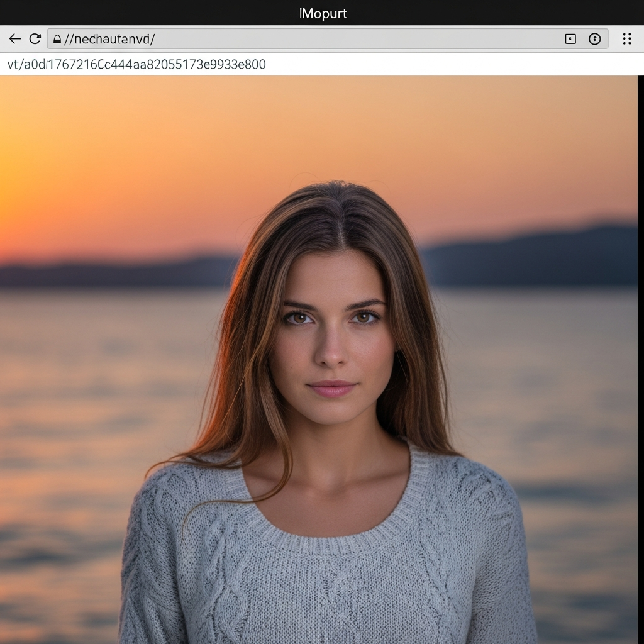Screen dimensions: 644x644
Task: Click the back arrow button
Action: (15, 39)
